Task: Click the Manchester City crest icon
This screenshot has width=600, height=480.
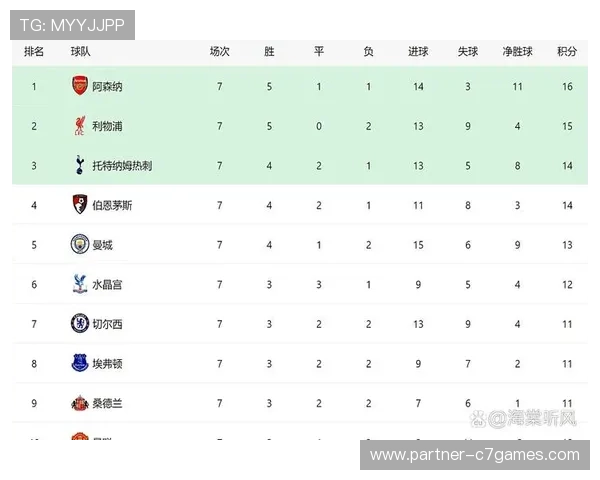Action: point(80,244)
